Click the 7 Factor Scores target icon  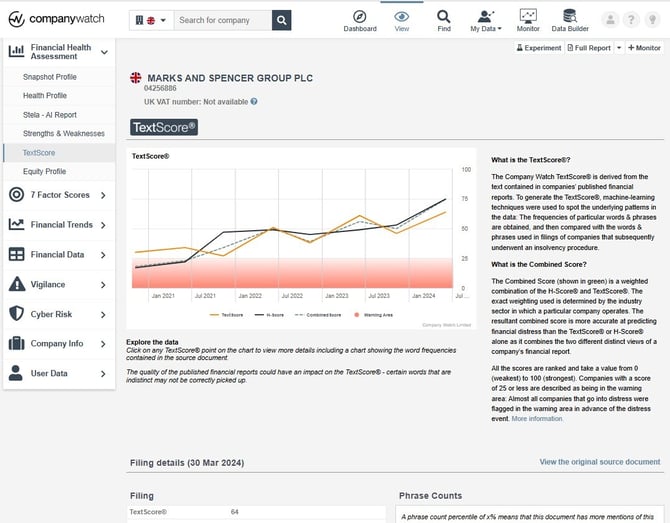click(16, 195)
